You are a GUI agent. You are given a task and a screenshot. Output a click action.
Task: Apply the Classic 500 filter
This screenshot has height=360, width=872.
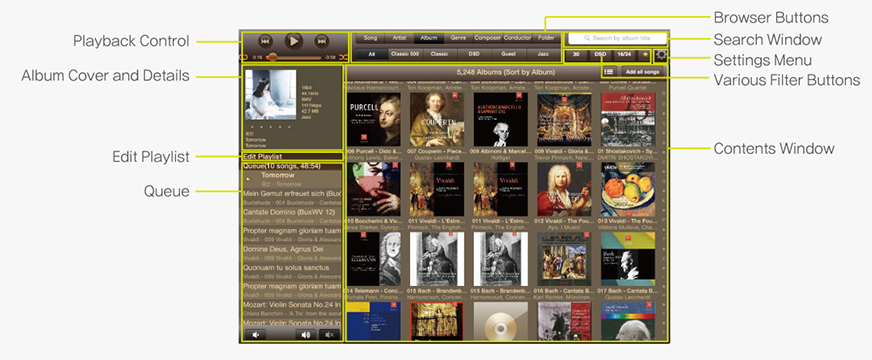point(406,54)
